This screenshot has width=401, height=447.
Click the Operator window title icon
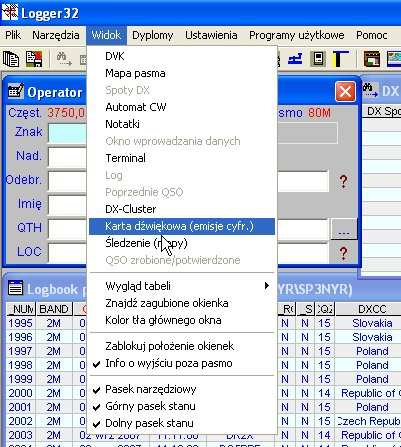click(15, 91)
